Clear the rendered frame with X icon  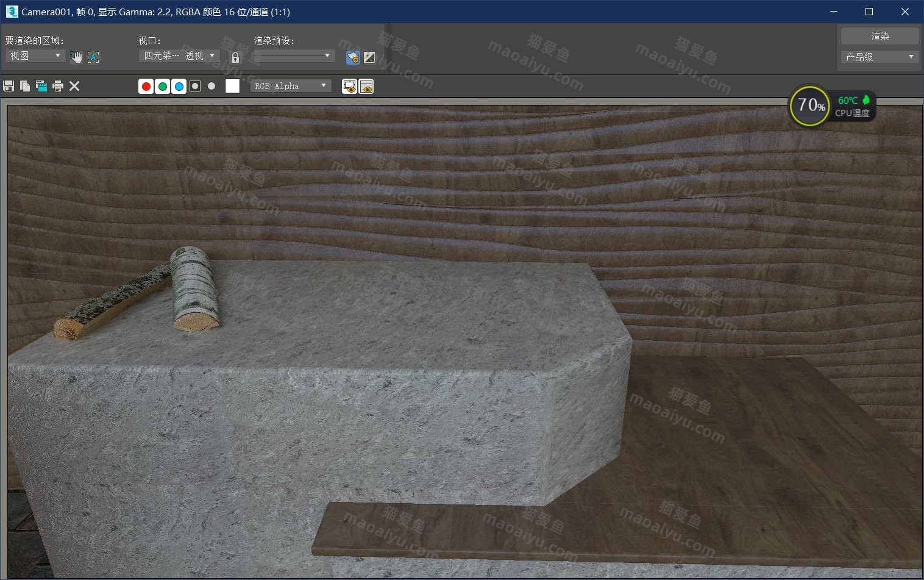74,86
